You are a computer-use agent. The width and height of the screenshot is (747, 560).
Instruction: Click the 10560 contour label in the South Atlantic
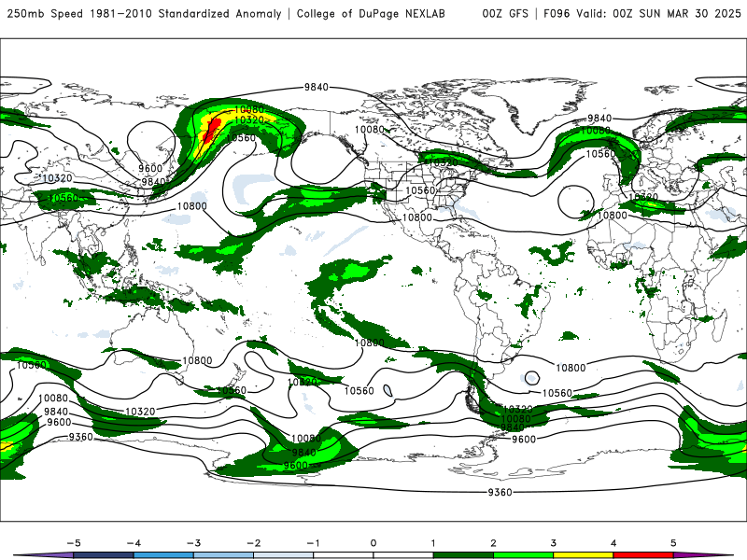coord(557,393)
